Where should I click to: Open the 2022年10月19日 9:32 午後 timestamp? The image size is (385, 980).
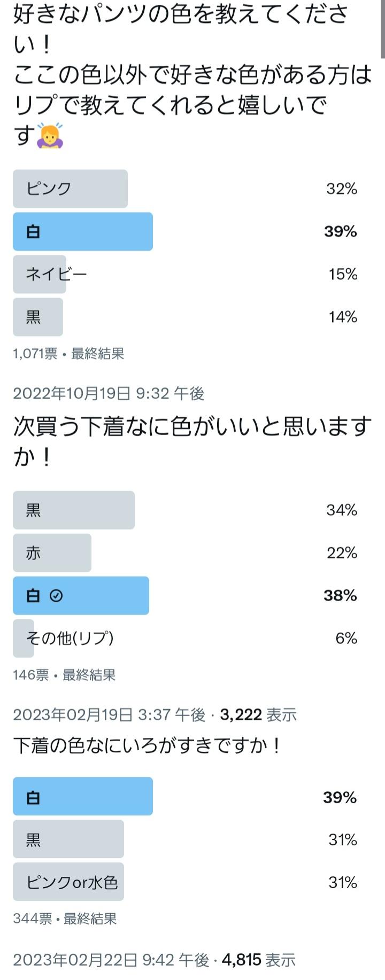click(109, 394)
